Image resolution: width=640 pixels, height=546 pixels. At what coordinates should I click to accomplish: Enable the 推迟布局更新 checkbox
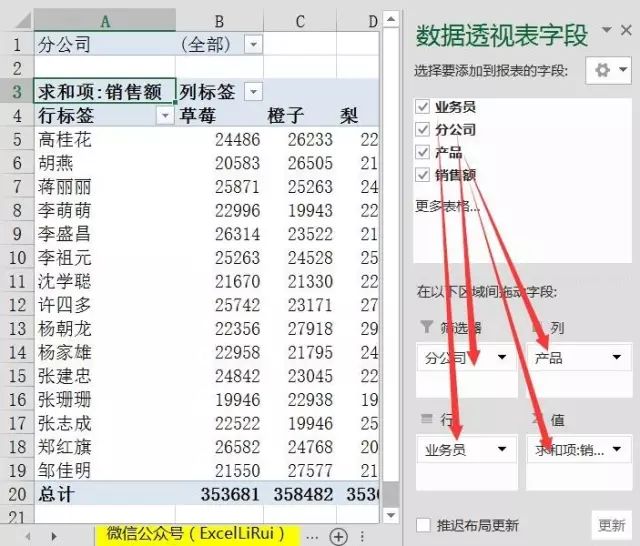coord(423,525)
